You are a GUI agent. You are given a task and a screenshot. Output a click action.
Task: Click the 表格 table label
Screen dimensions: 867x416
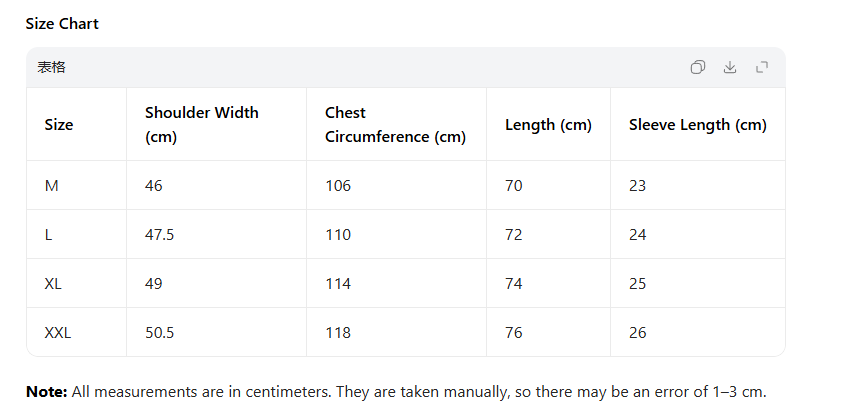52,67
